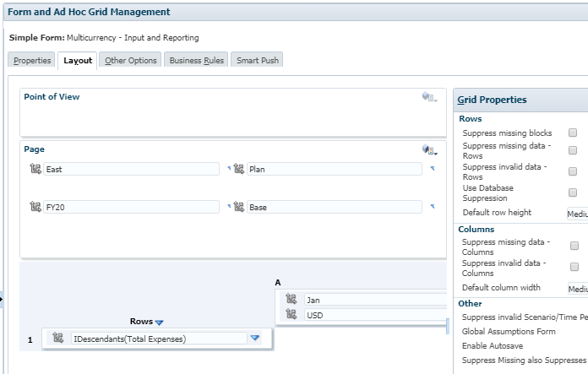Click the IDescendants(Total Expenses) row field
Screen dimensions: 588x374
(159, 339)
